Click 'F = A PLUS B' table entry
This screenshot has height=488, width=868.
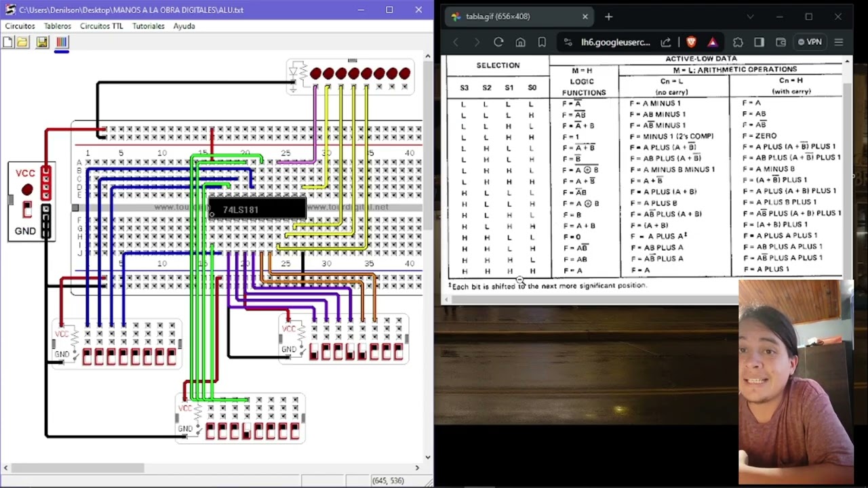tap(653, 203)
